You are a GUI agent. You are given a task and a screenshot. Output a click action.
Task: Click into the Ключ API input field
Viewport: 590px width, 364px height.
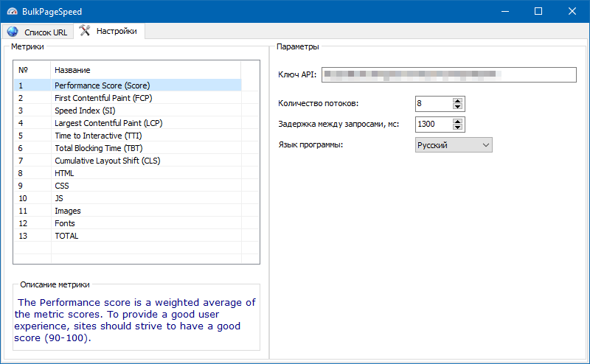coord(449,74)
